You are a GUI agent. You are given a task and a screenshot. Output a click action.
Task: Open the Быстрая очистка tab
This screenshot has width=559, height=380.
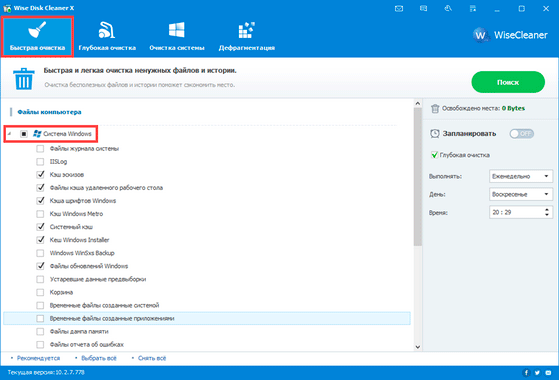[x=37, y=36]
